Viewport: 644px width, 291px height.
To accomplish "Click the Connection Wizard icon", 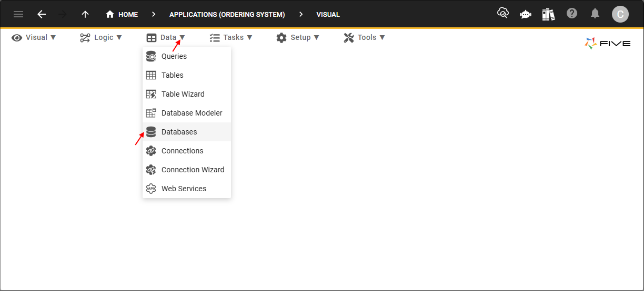I will [x=151, y=170].
